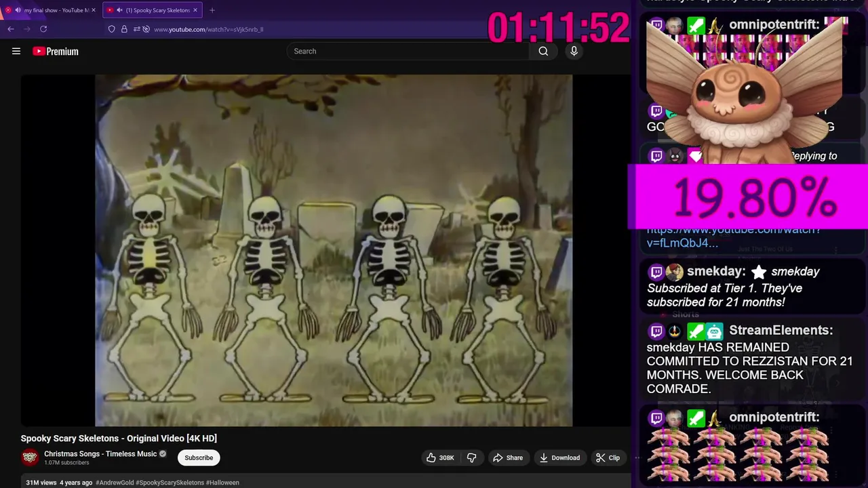The height and width of the screenshot is (488, 868).
Task: Click Twitch badge beside smekday
Action: pyautogui.click(x=656, y=272)
